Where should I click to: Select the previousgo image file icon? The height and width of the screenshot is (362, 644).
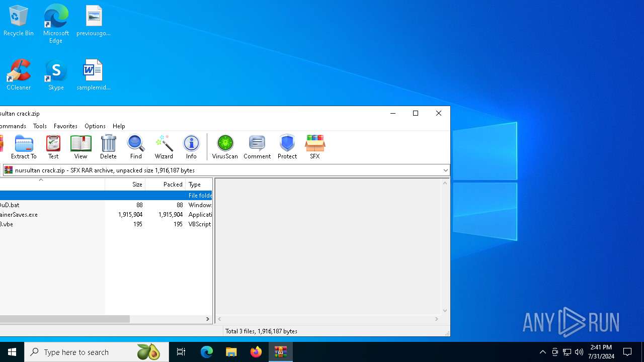pos(94,21)
